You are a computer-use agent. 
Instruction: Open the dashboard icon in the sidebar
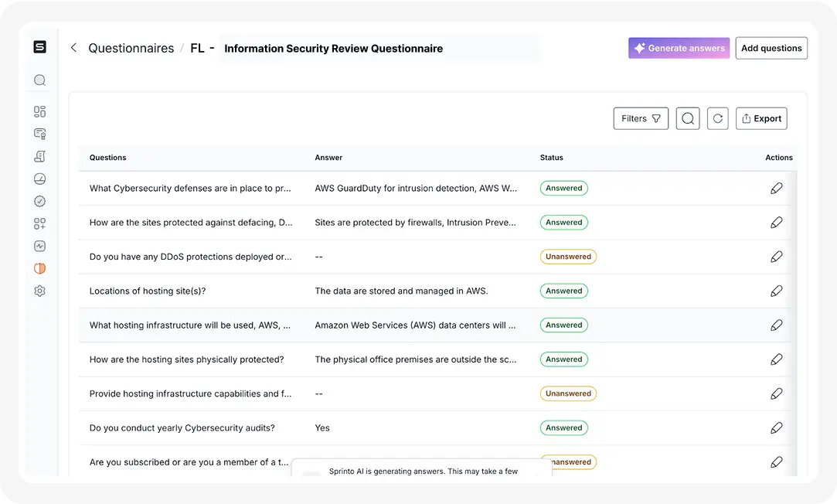pos(40,111)
